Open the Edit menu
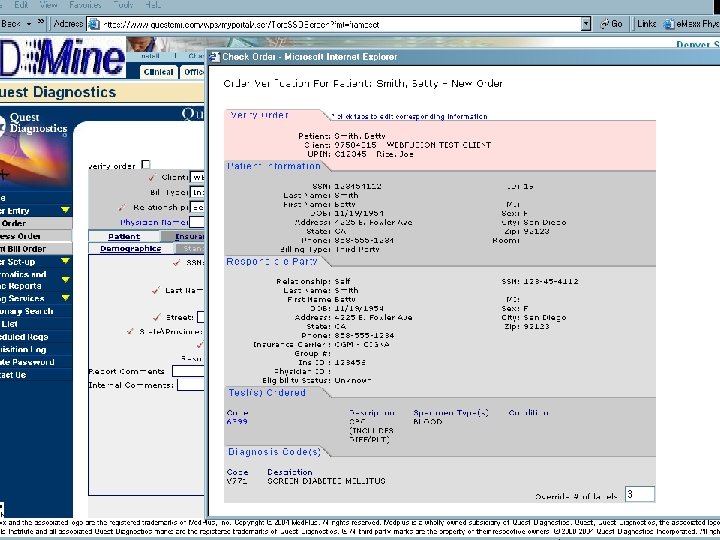 (x=21, y=5)
